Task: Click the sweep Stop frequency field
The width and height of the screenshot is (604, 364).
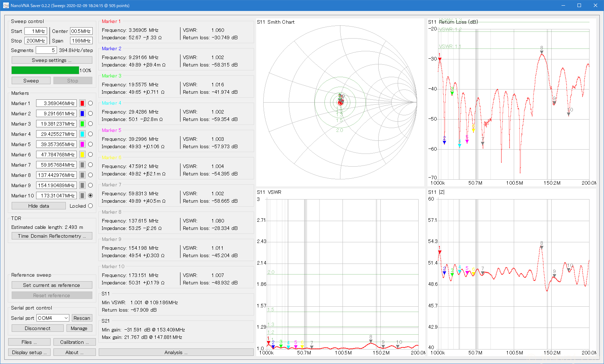Action: 36,41
